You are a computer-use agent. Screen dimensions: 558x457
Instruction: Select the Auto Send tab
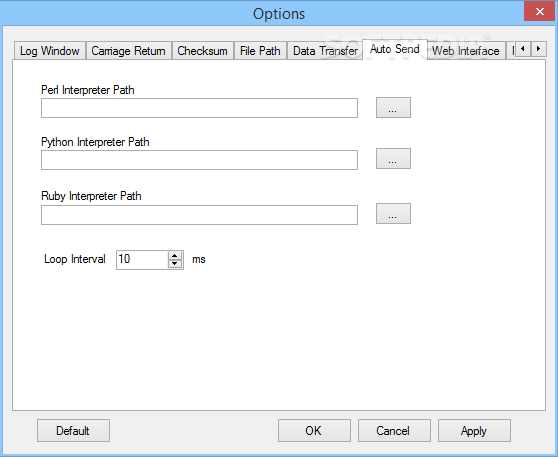click(394, 49)
